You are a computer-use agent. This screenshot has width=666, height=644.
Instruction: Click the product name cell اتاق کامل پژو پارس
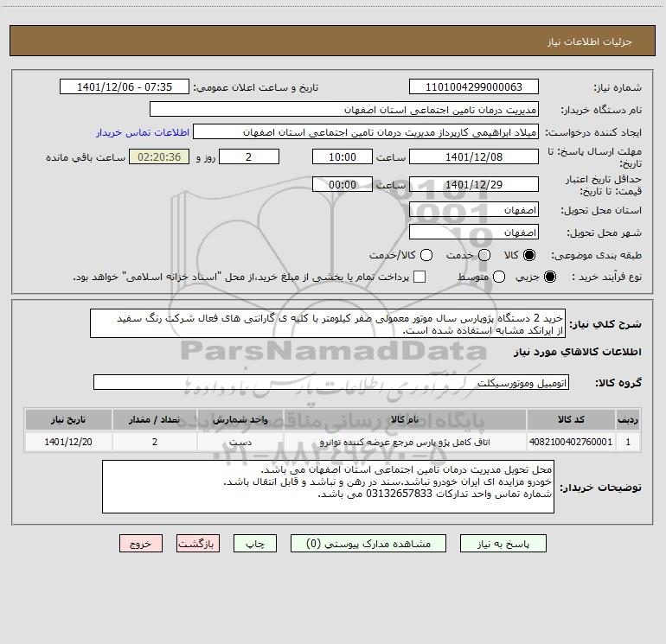click(405, 442)
